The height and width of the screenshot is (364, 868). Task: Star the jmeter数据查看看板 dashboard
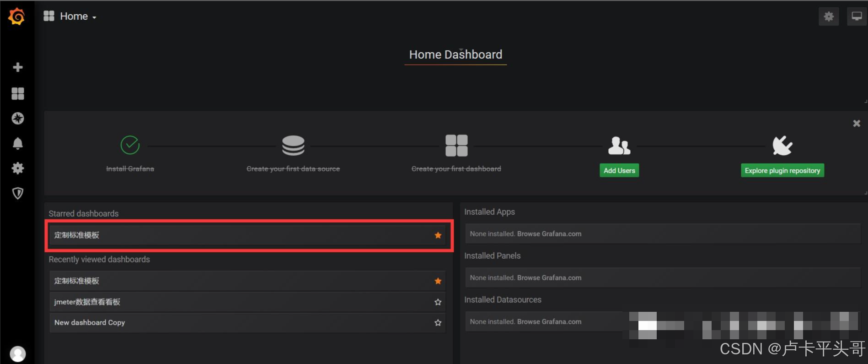(x=438, y=302)
